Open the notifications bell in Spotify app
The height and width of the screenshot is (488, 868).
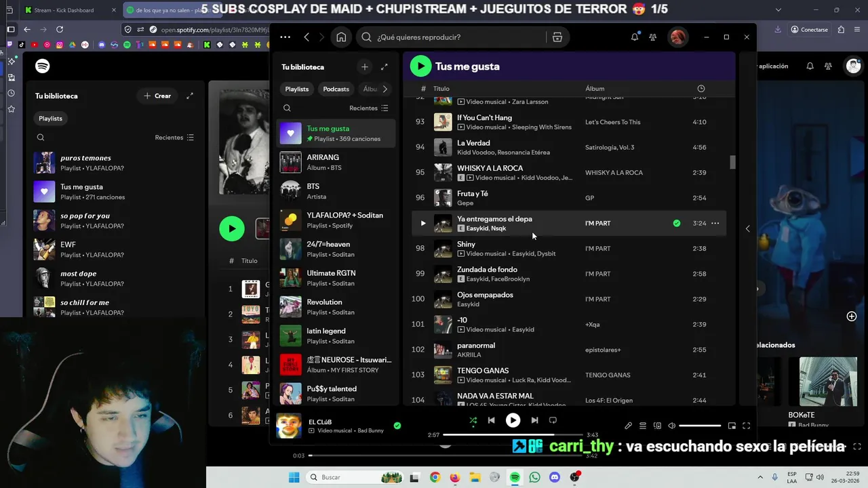coord(635,37)
